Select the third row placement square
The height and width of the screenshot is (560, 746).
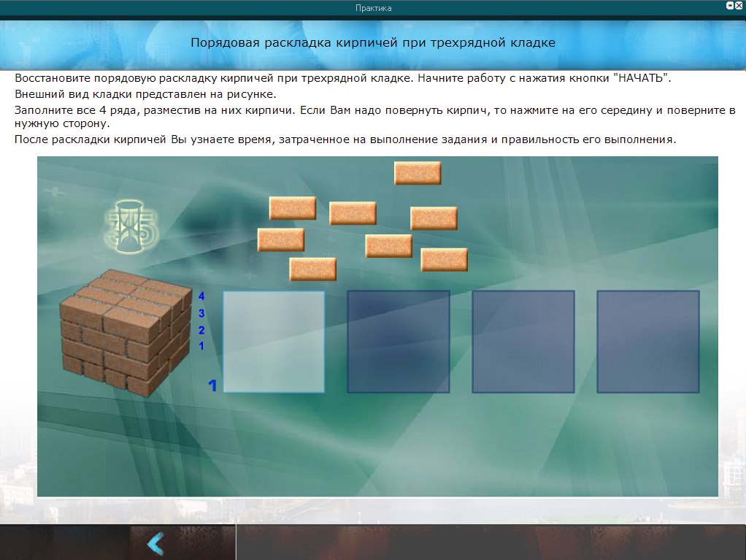pyautogui.click(x=523, y=342)
